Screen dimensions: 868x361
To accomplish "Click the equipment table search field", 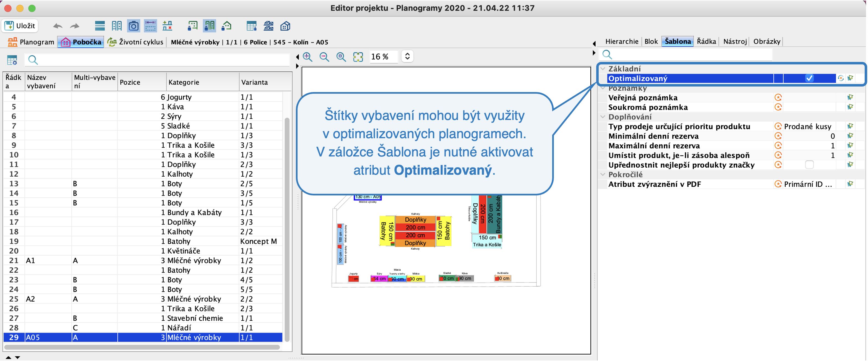I will click(157, 60).
